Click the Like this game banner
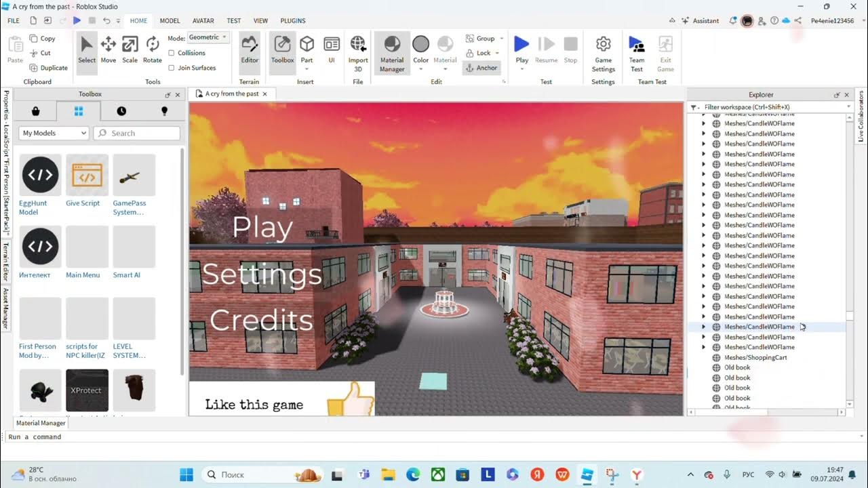This screenshot has height=488, width=868. [x=281, y=399]
